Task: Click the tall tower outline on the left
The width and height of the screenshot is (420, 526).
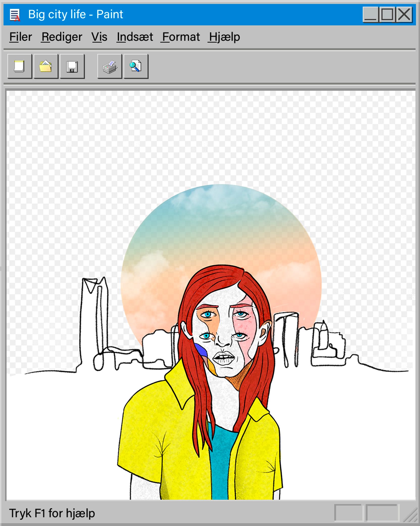Action: coord(94,321)
